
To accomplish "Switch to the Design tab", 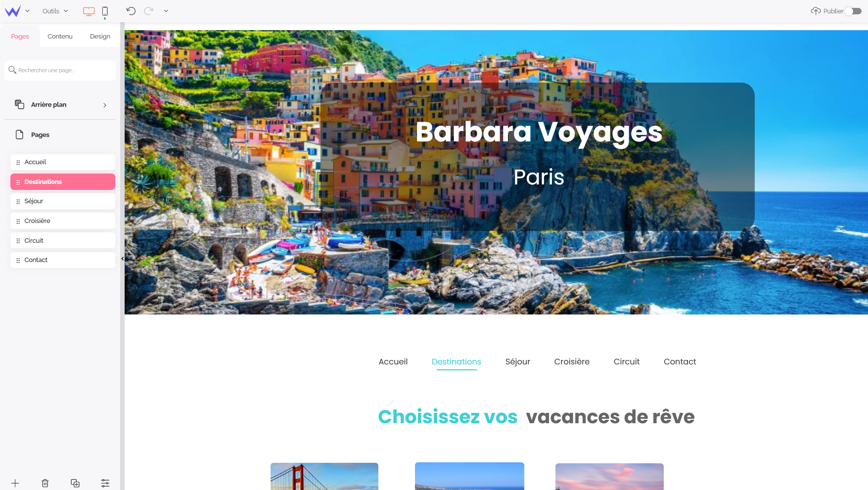I will [x=100, y=37].
